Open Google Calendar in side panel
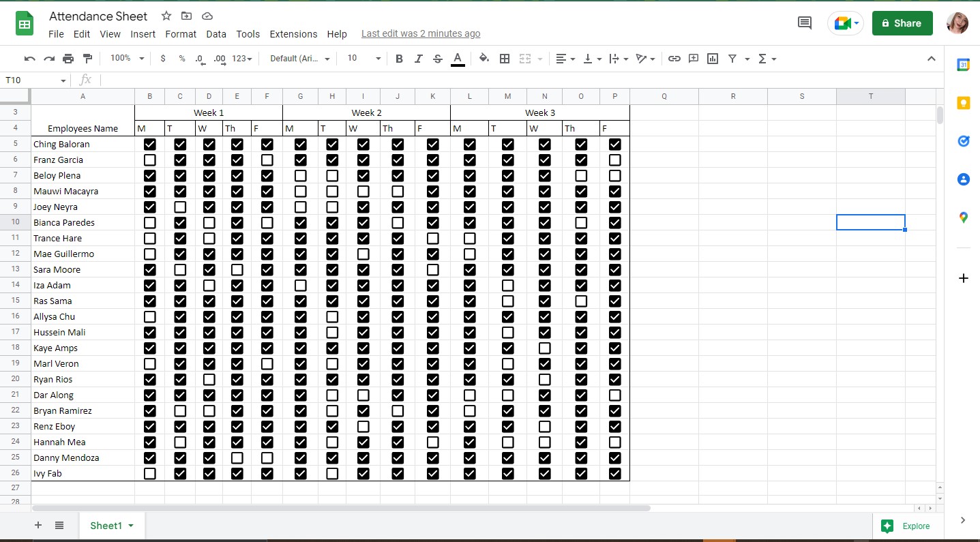The height and width of the screenshot is (542, 980). pos(964,65)
